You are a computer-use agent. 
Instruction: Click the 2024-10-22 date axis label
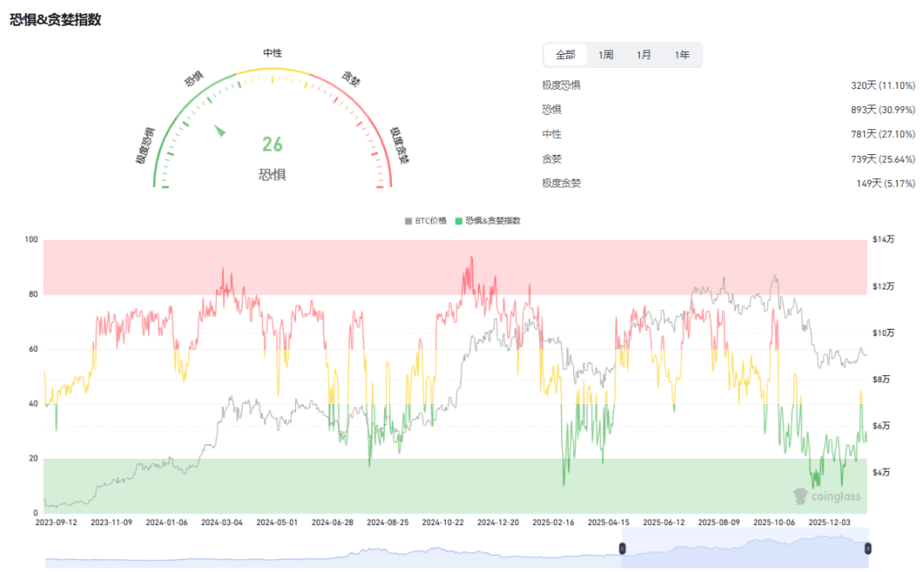click(x=442, y=522)
